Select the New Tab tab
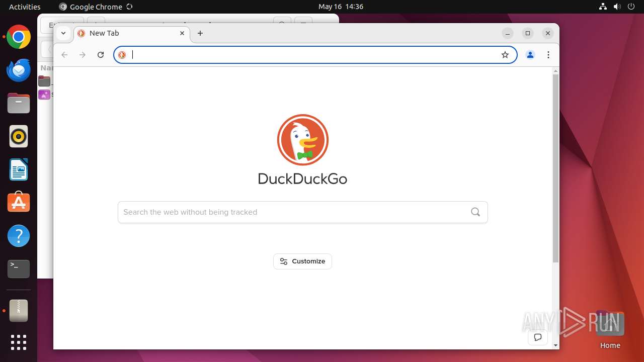Screen dimensions: 644x362 coord(132,33)
